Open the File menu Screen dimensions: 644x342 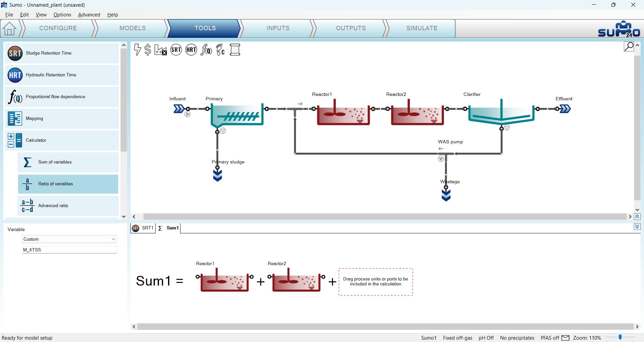click(x=9, y=15)
